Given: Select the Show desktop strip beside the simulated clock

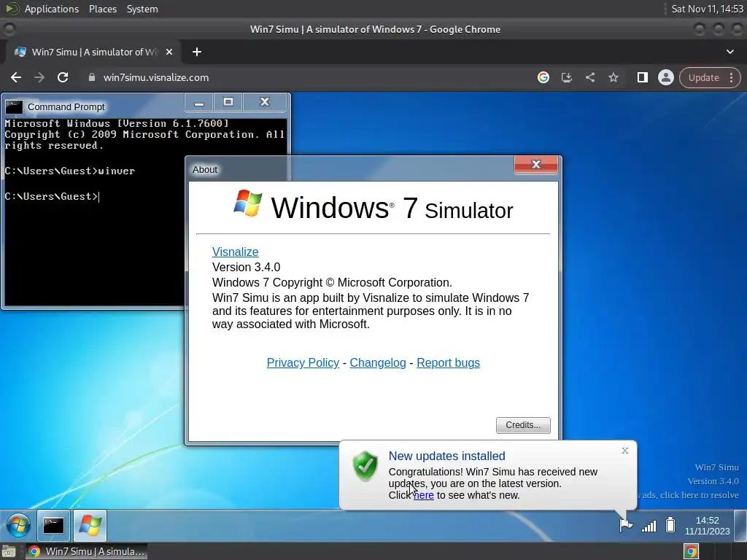Looking at the screenshot, I should [741, 525].
